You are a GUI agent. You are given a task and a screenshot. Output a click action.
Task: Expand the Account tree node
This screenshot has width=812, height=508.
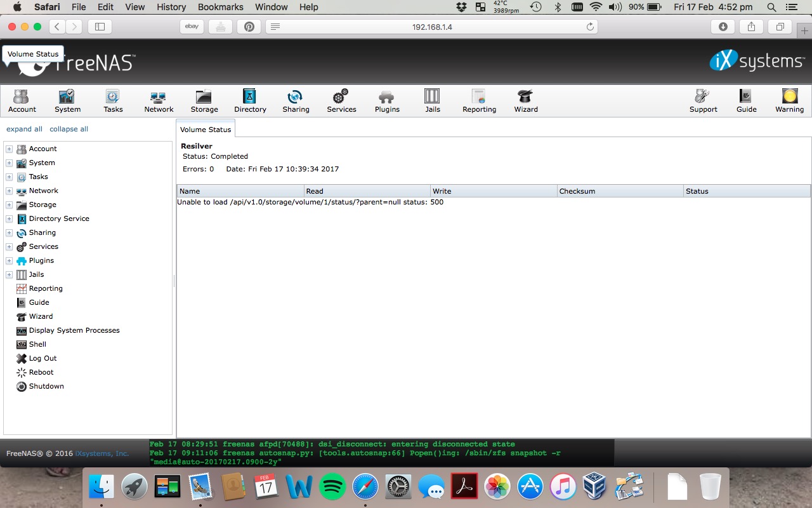(x=9, y=149)
